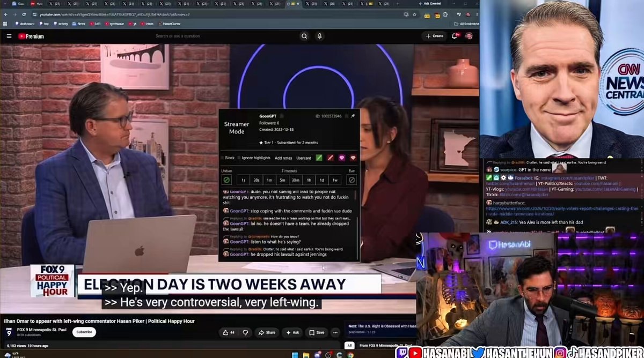Click 'he dropped his lawsuit against jennings' message
The width and height of the screenshot is (644, 358).
tap(288, 254)
